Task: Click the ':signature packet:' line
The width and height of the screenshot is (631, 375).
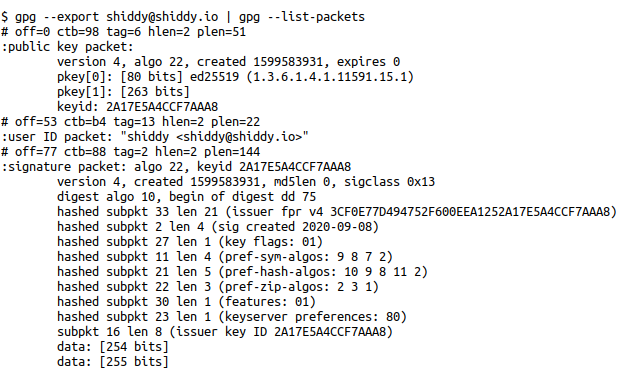Action: tap(176, 167)
